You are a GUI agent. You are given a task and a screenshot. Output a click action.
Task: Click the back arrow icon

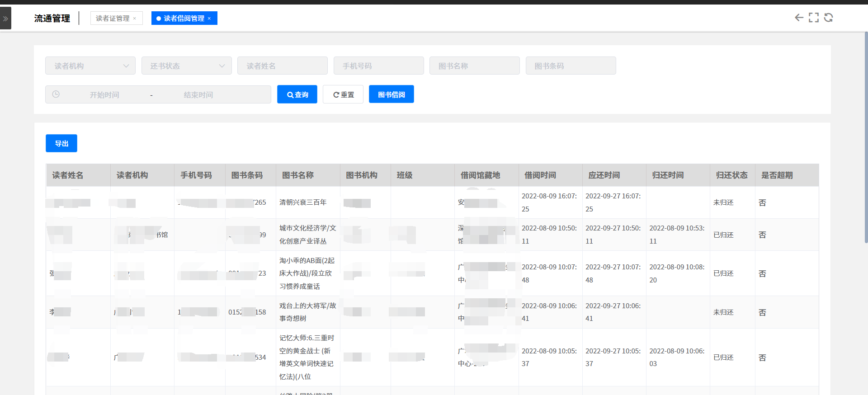799,18
